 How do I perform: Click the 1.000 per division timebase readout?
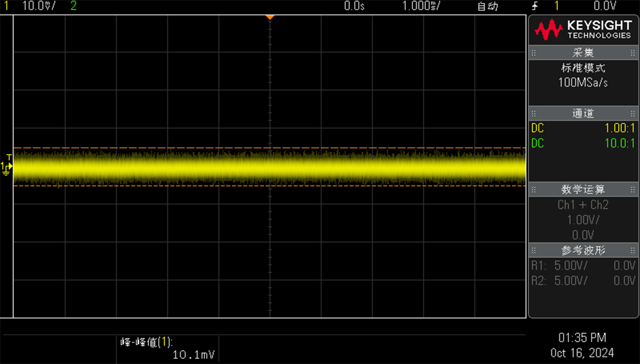coord(421,6)
